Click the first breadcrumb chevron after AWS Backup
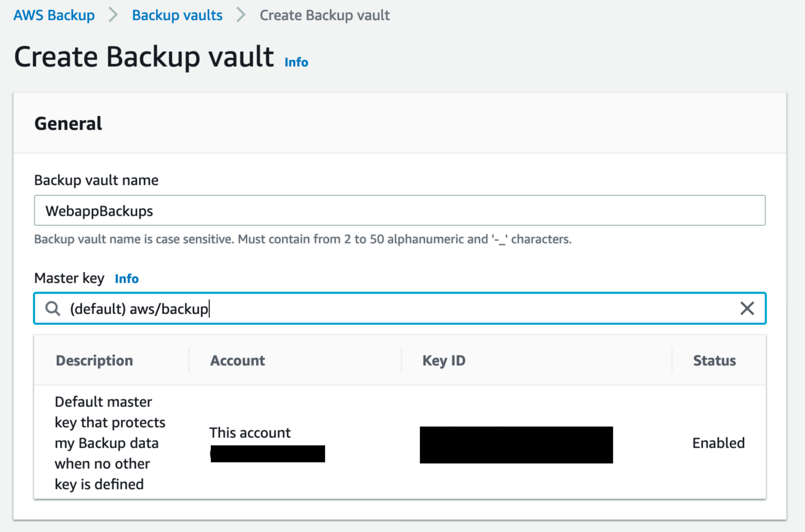 click(x=113, y=15)
